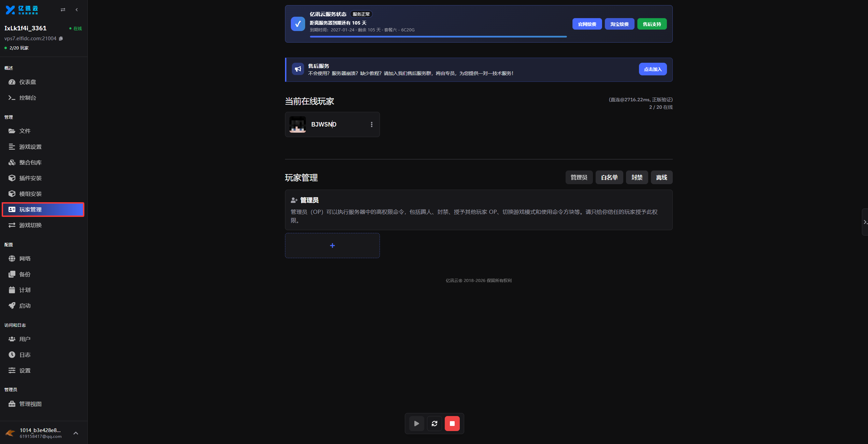Click the 亿讯云 logo
868x444 pixels.
coord(22,10)
